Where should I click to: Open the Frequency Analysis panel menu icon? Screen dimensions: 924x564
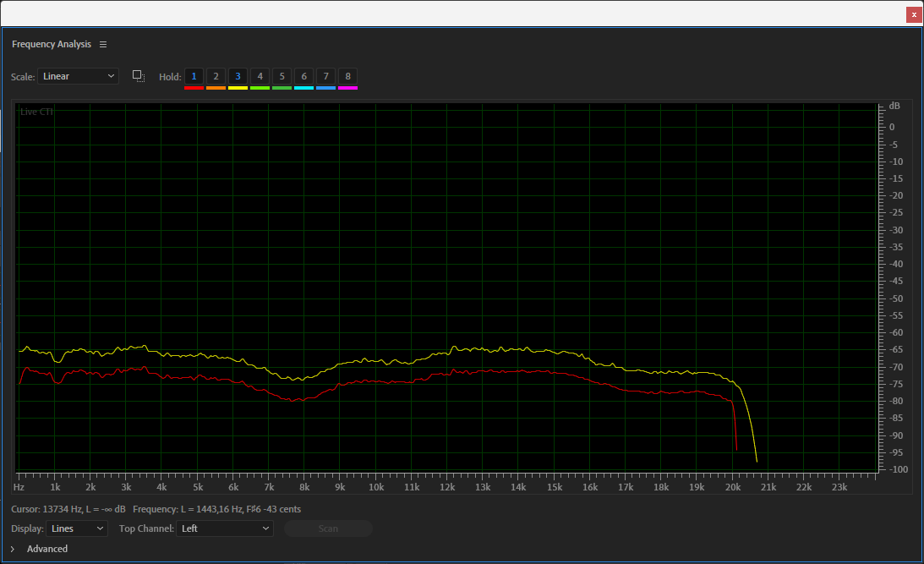pyautogui.click(x=103, y=44)
